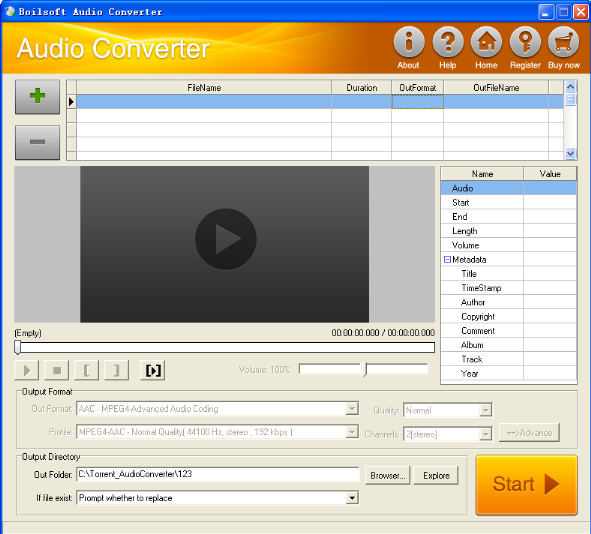Select the Title metadata row
Image resolution: width=591 pixels, height=534 pixels.
click(x=508, y=274)
